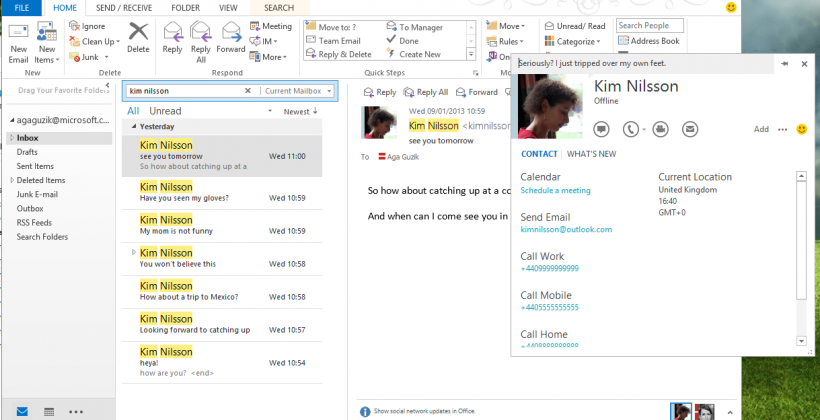
Task: Expand the Inbox folder
Action: (x=12, y=138)
